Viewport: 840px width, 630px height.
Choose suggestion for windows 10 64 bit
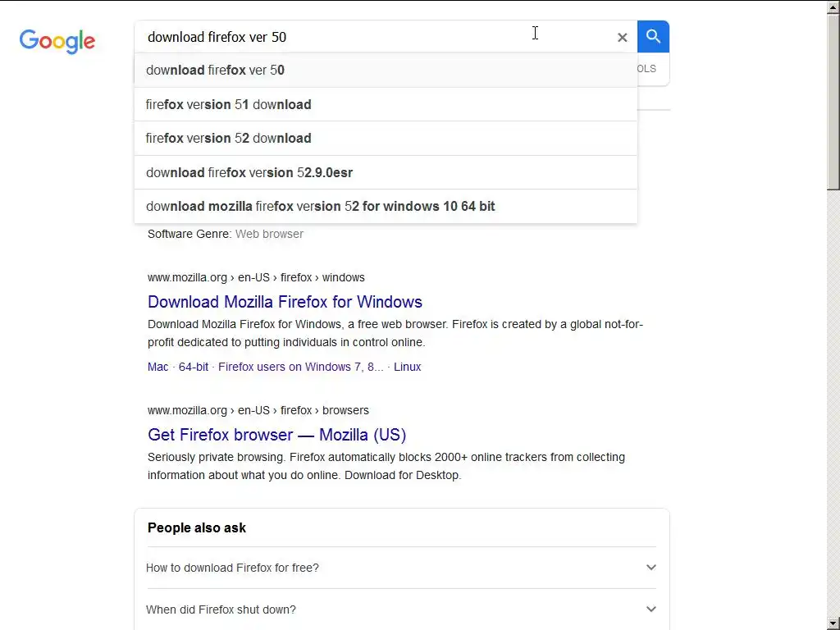click(x=386, y=206)
